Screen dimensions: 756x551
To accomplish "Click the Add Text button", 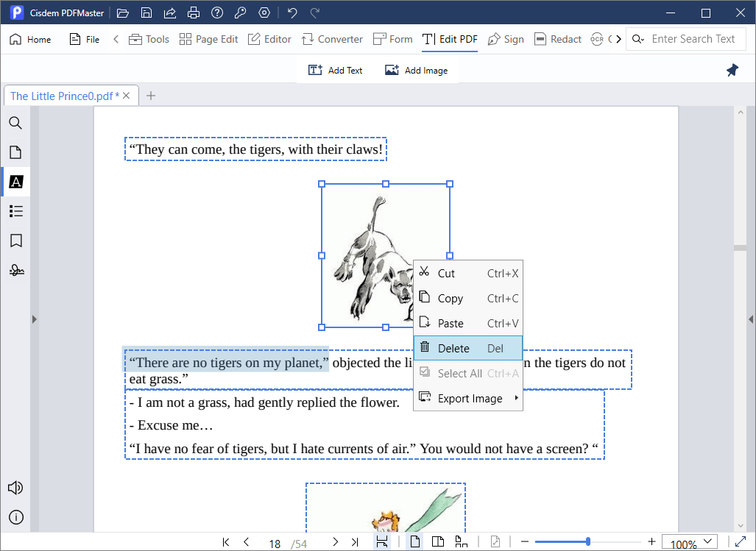I will click(x=336, y=71).
